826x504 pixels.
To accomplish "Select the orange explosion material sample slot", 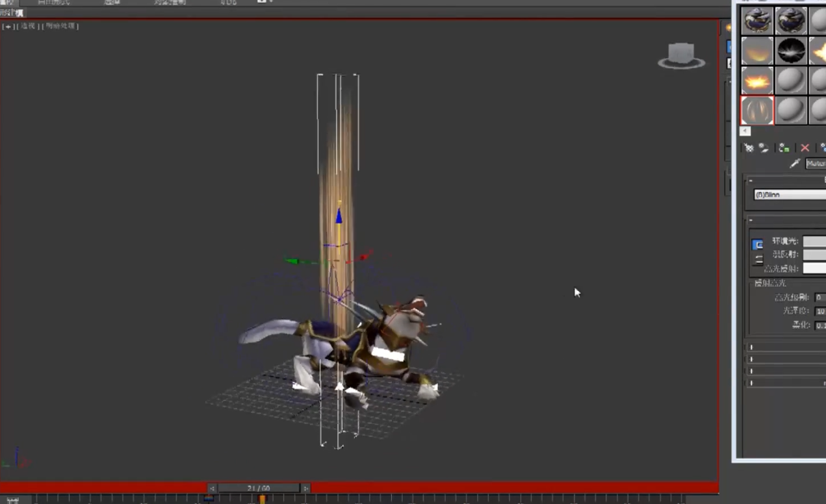I will point(757,81).
